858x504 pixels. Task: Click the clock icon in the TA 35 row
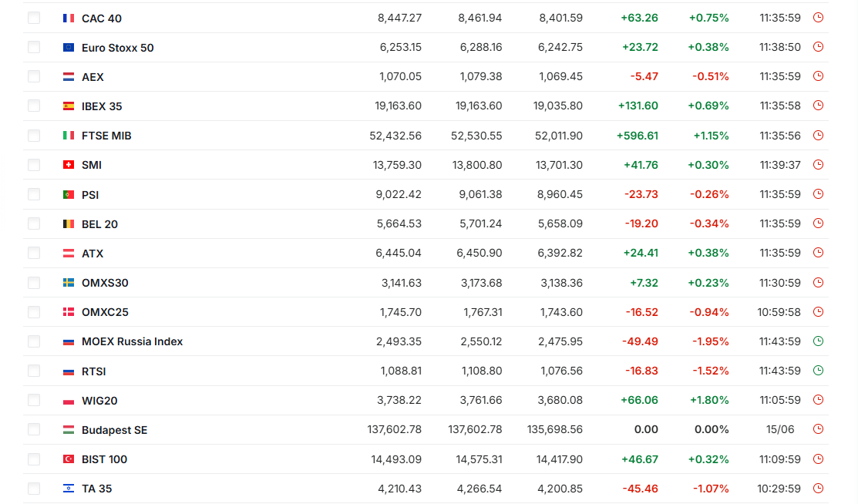(x=818, y=488)
